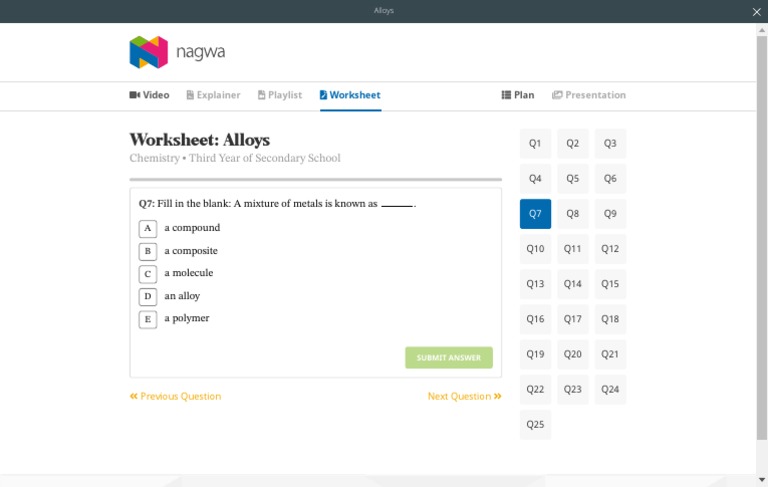Jump to question Q13
Image resolution: width=768 pixels, height=487 pixels.
tap(535, 284)
